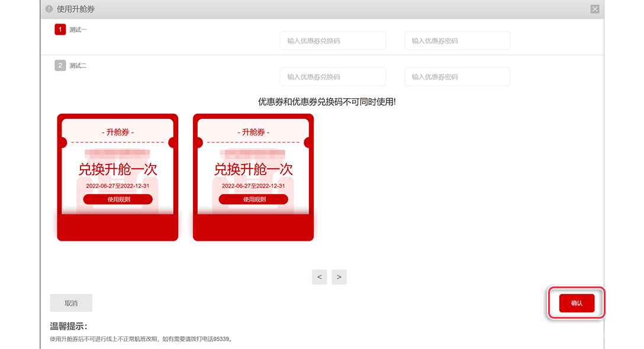Click 测试二's 输入优惠券兑换码 field

[x=333, y=77]
